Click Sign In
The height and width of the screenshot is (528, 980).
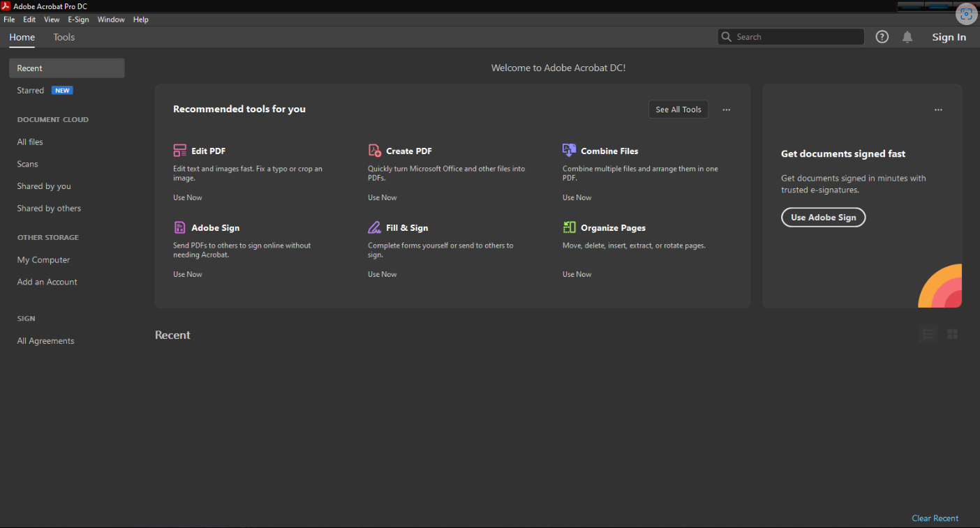(949, 37)
